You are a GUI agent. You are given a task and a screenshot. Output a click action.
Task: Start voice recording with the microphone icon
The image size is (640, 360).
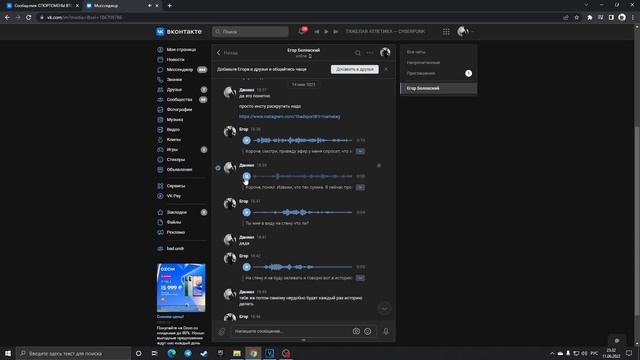(386, 331)
